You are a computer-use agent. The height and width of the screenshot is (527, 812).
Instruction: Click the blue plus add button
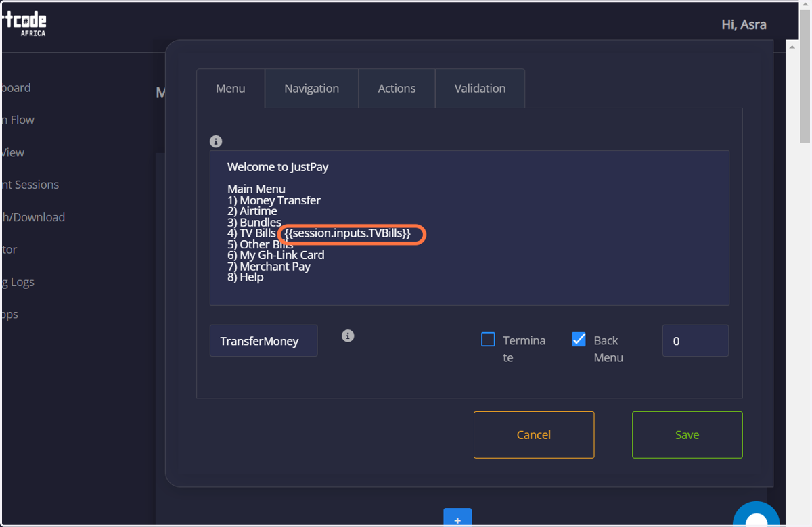coord(457,518)
